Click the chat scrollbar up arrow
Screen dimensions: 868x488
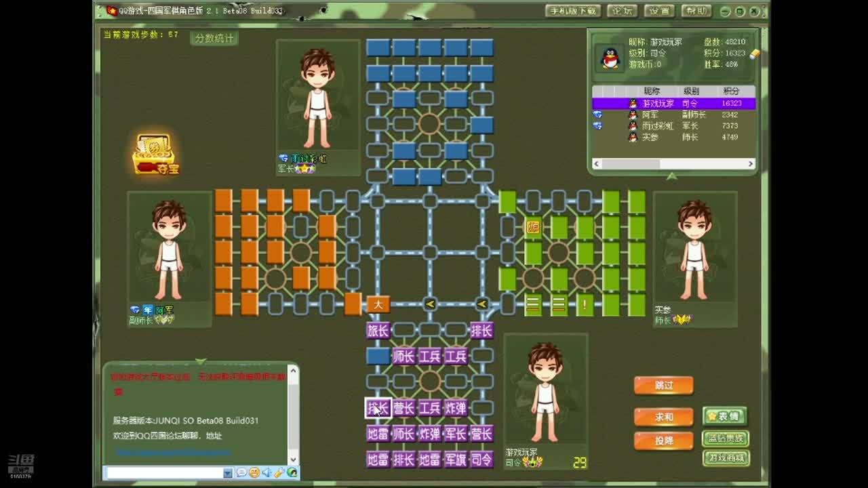click(x=293, y=371)
